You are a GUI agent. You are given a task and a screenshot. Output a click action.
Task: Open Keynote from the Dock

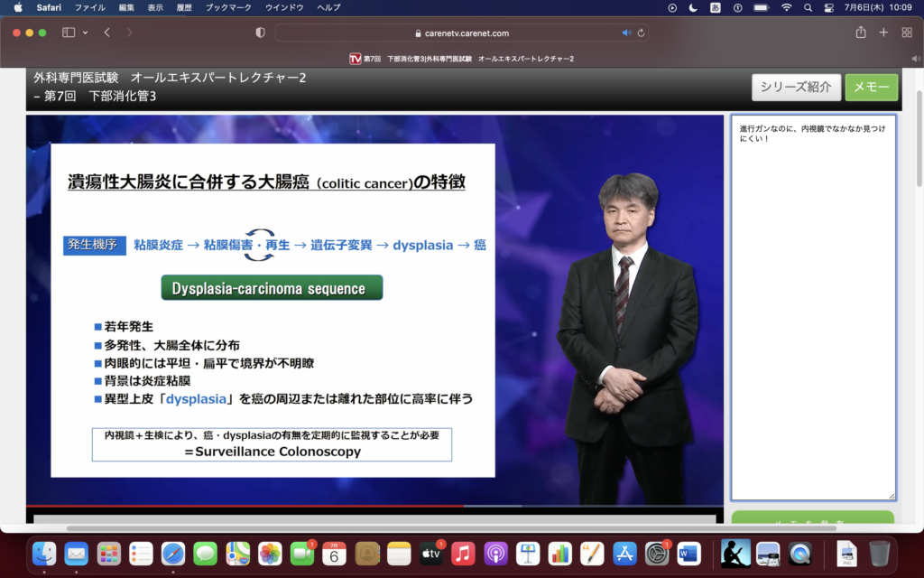point(529,553)
